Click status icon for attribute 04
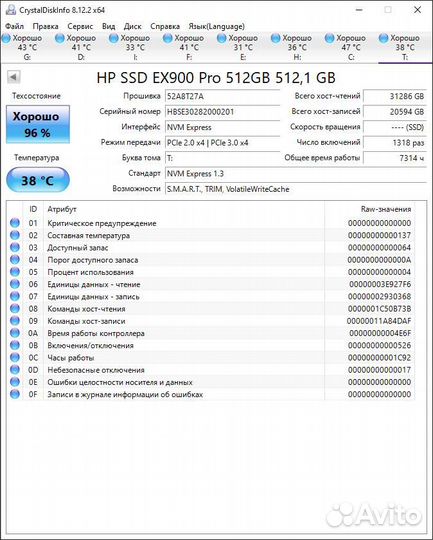The height and width of the screenshot is (540, 433). [15, 260]
